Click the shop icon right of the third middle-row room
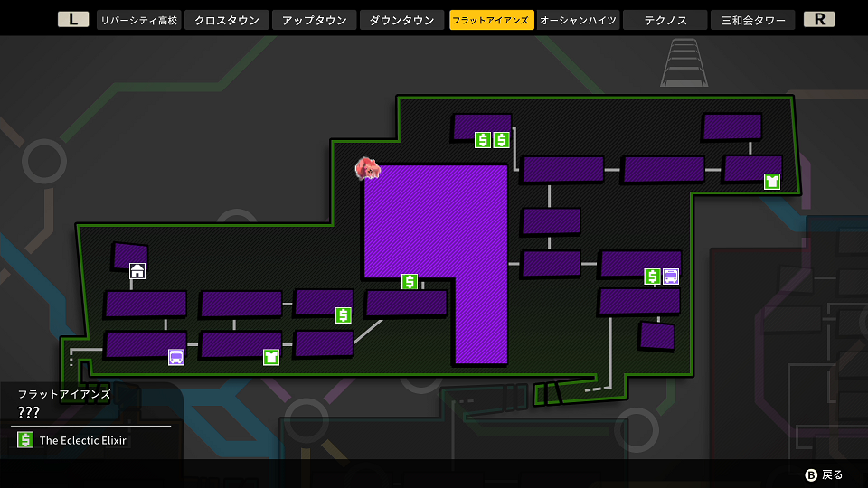The width and height of the screenshot is (868, 488). (x=343, y=315)
